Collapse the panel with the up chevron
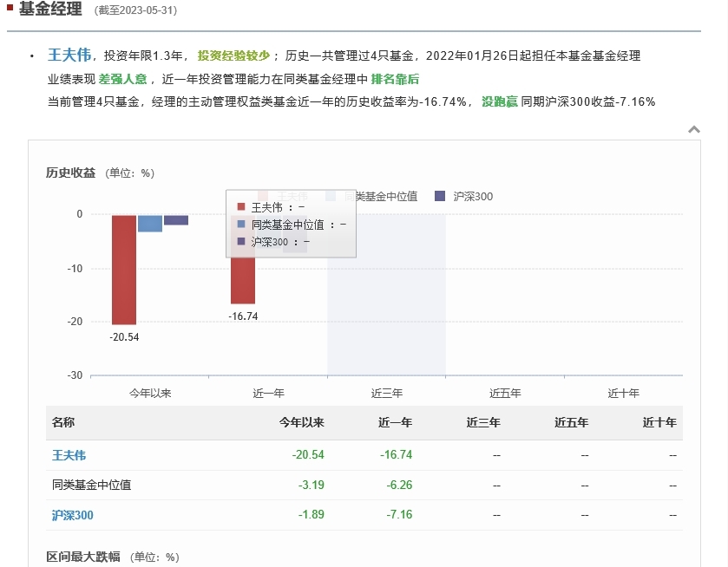The width and height of the screenshot is (728, 567). [693, 129]
